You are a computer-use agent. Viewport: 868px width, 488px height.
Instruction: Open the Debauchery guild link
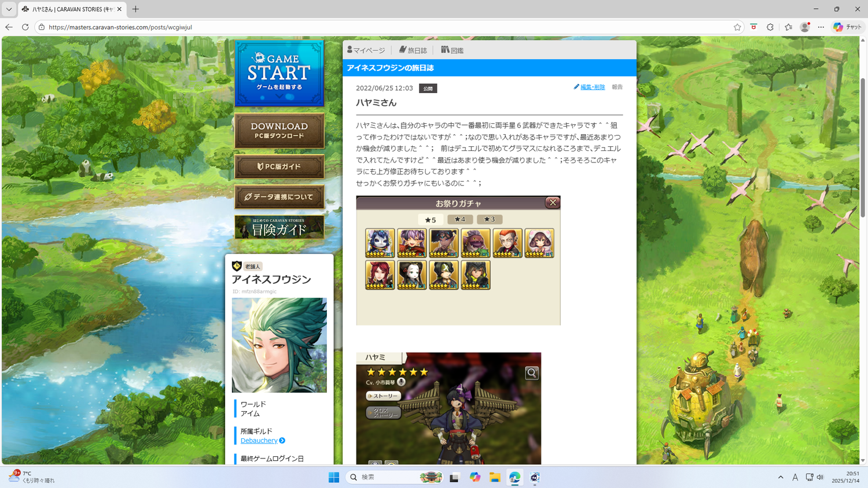point(259,441)
